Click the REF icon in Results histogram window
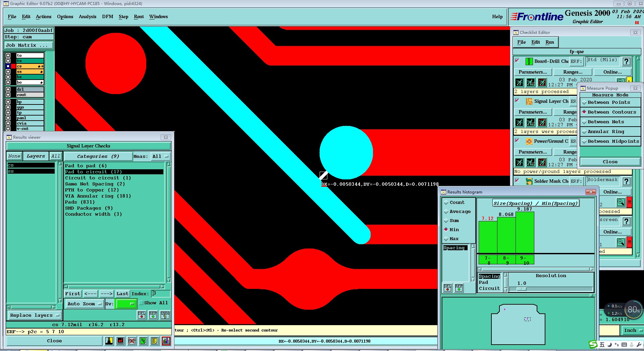Viewport: 644px width, 351px height. coord(459,288)
